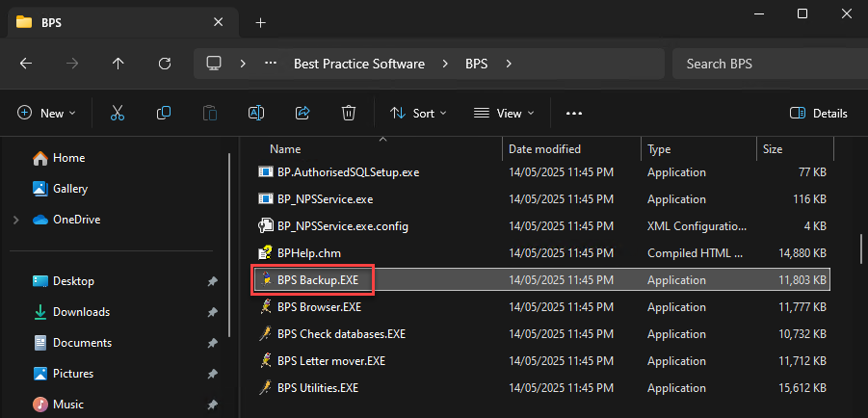Select the BPHelp.chm file name
Image resolution: width=868 pixels, height=418 pixels.
coord(309,253)
